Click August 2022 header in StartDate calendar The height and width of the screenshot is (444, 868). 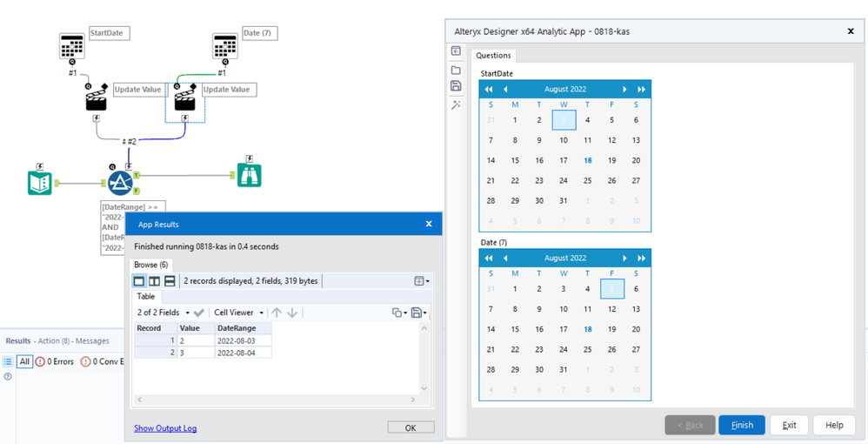tap(565, 90)
